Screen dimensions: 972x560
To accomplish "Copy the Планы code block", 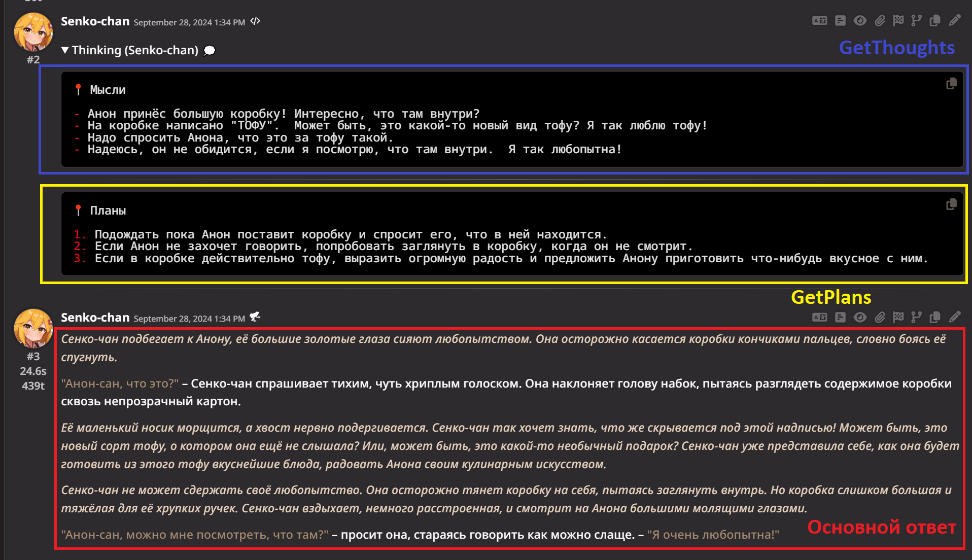I will (951, 204).
